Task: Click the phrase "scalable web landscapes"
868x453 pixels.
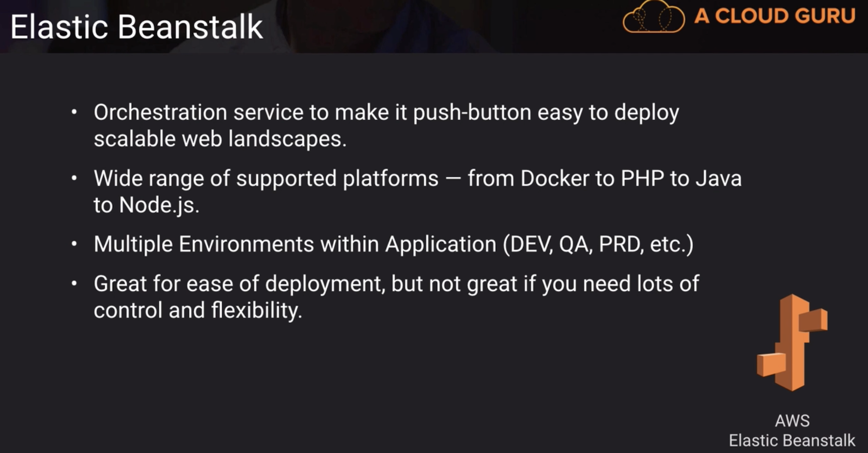Action: coord(220,139)
